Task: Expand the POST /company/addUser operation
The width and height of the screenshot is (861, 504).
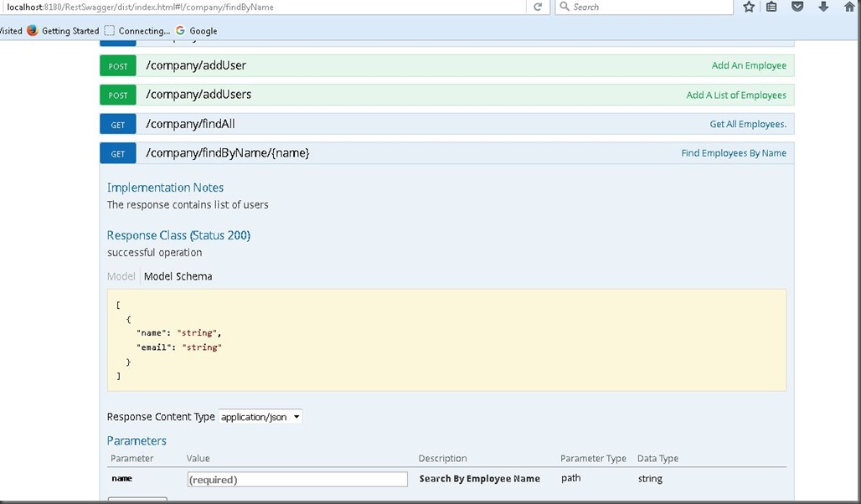Action: pyautogui.click(x=196, y=65)
